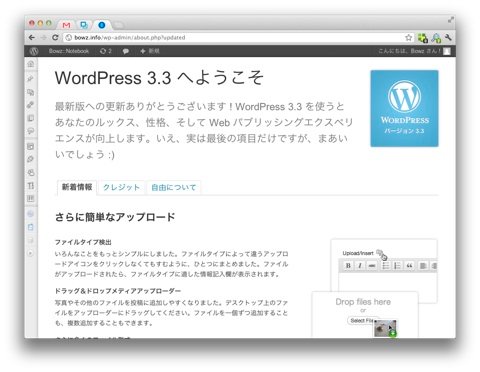Open the Dashboard home icon in sidebar

click(31, 64)
